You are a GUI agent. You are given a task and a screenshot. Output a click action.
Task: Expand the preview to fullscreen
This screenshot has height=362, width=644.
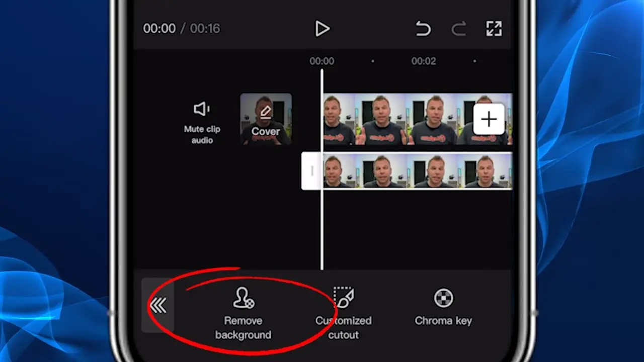click(494, 29)
